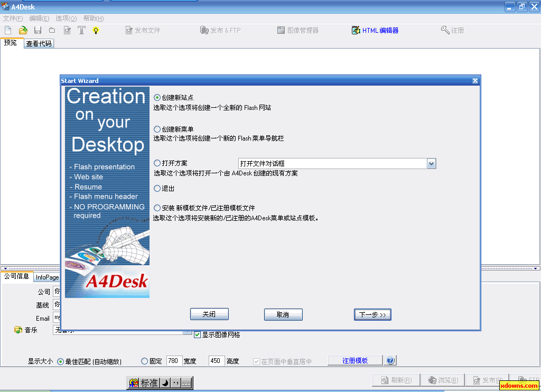Screen dimensions: 541x392
Task: Click the gray folder toolbar icon
Action: (x=52, y=30)
